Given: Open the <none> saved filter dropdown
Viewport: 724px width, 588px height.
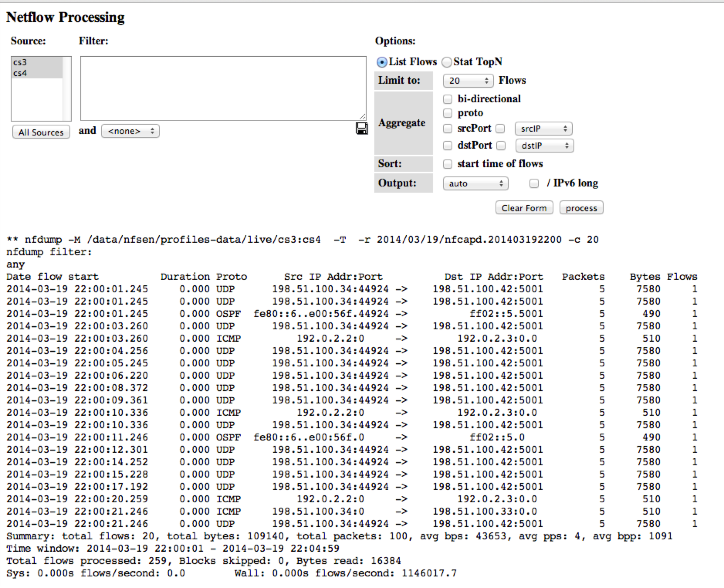Looking at the screenshot, I should [130, 131].
